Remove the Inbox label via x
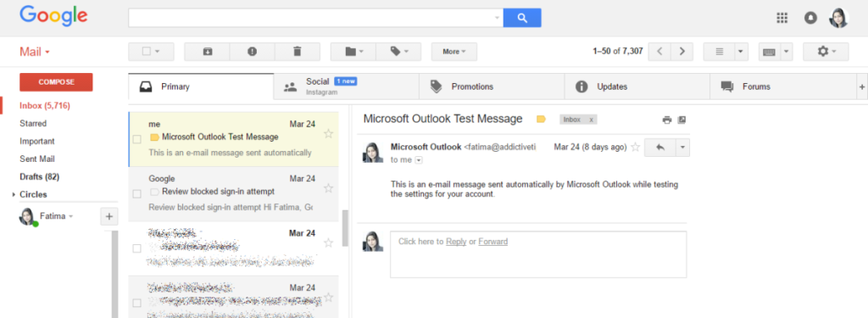The image size is (868, 318). [x=591, y=120]
